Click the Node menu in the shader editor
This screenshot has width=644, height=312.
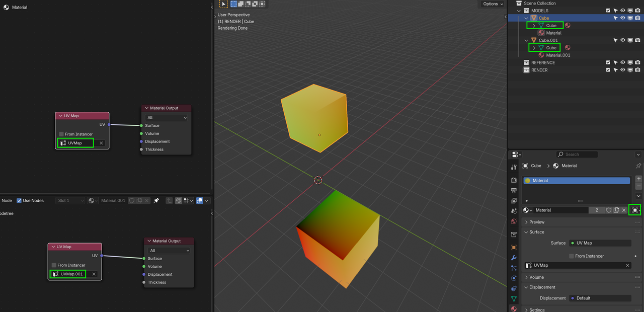tap(7, 200)
